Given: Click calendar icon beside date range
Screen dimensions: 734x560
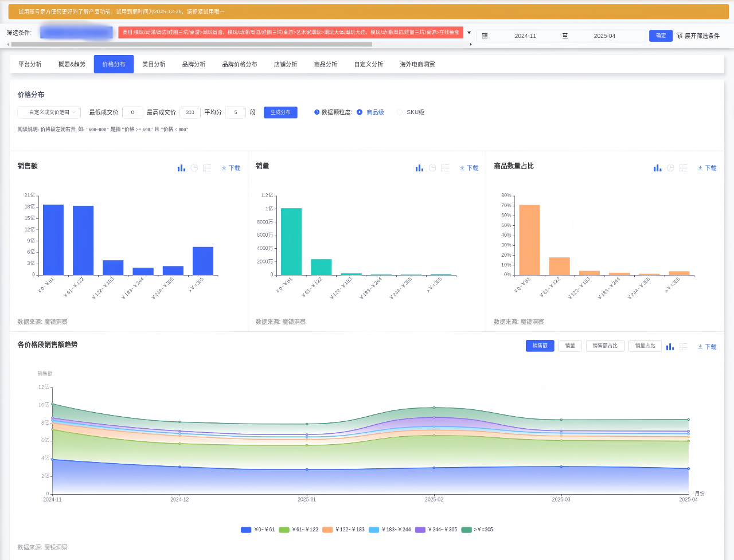Looking at the screenshot, I should (485, 36).
